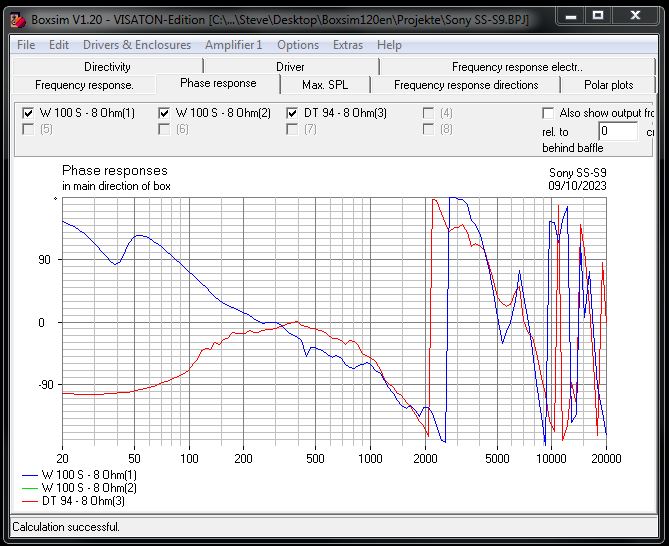The height and width of the screenshot is (546, 669).
Task: Click the rel. to distance input field
Action: pos(618,131)
